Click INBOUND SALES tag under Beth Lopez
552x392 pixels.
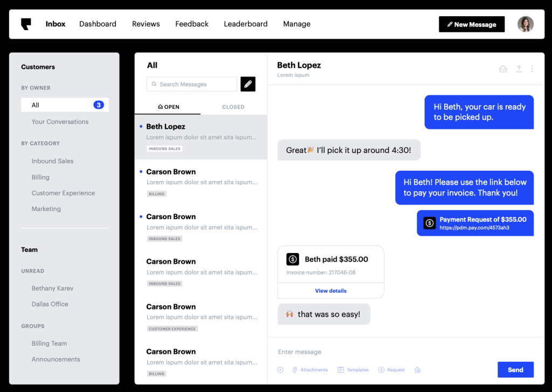[164, 149]
